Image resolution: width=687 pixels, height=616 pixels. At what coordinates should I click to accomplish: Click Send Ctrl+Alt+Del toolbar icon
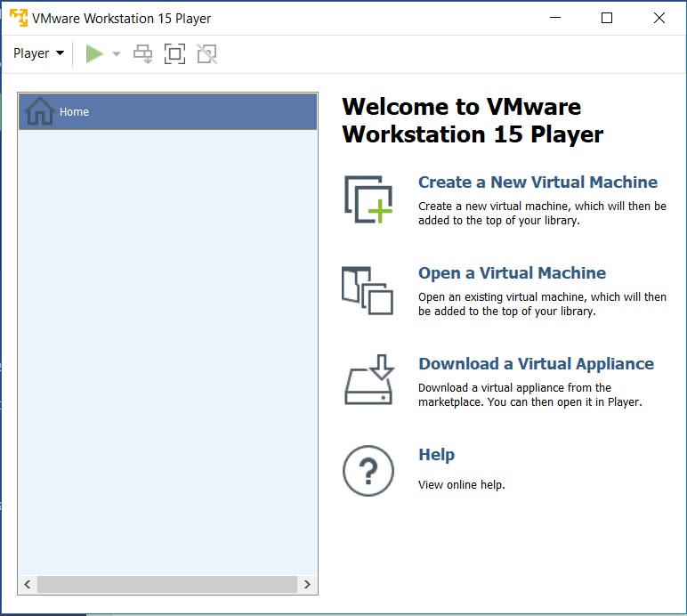click(143, 54)
